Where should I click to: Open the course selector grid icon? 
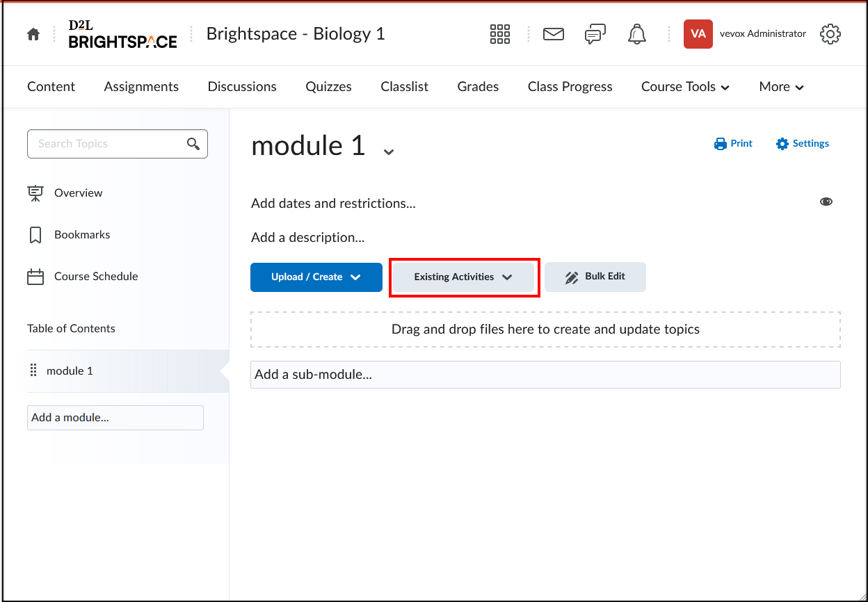tap(499, 34)
